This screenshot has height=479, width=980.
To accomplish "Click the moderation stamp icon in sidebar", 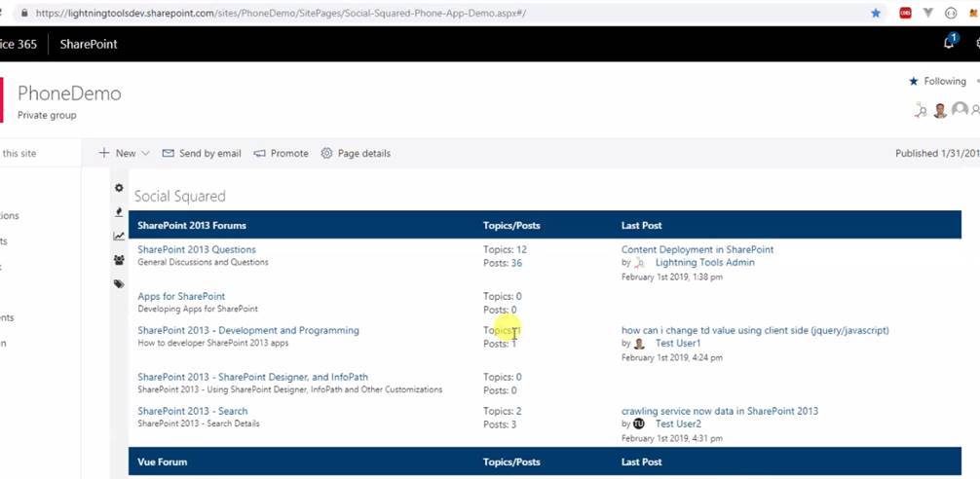I will tap(119, 212).
